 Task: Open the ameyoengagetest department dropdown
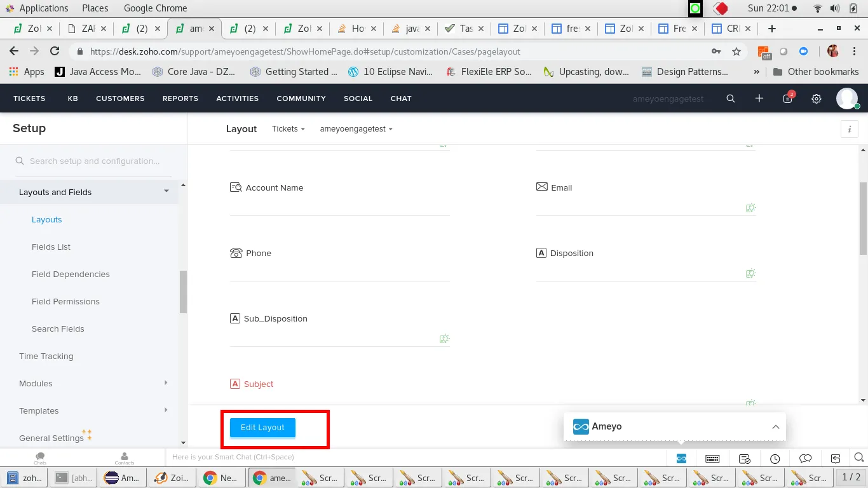pyautogui.click(x=356, y=129)
